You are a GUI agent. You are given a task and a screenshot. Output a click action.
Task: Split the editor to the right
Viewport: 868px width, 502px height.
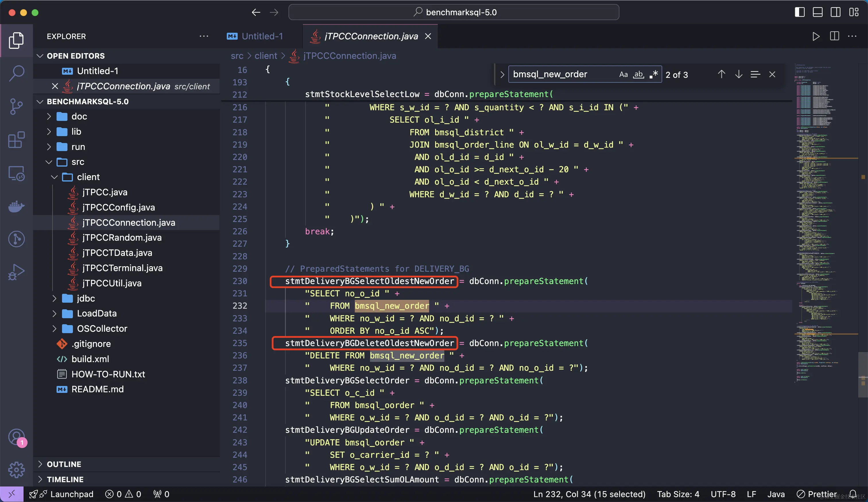click(834, 36)
